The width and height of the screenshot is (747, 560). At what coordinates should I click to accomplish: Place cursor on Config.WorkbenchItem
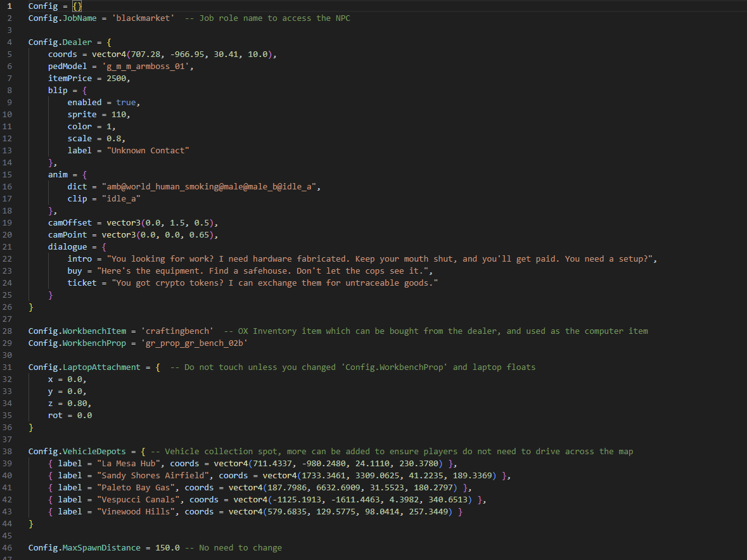(x=77, y=331)
